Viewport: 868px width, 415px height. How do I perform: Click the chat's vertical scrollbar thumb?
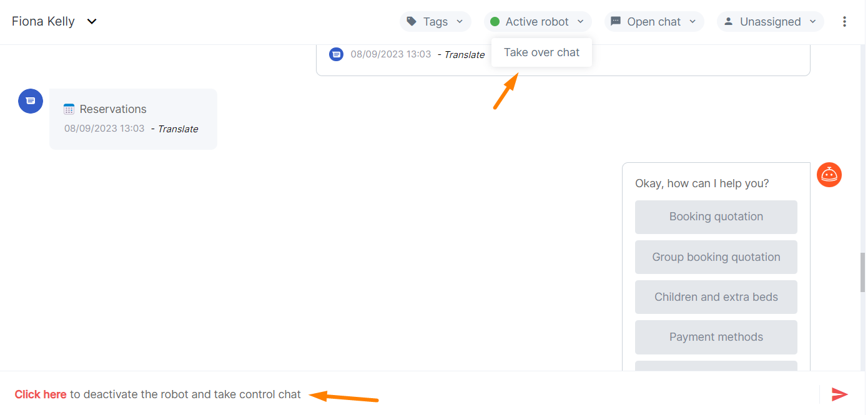click(x=863, y=268)
